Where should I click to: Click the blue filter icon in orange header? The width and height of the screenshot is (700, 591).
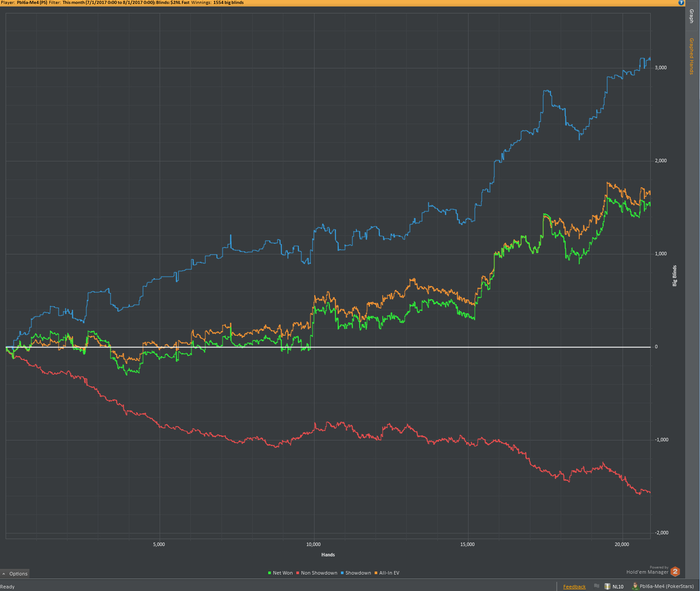[x=681, y=3]
